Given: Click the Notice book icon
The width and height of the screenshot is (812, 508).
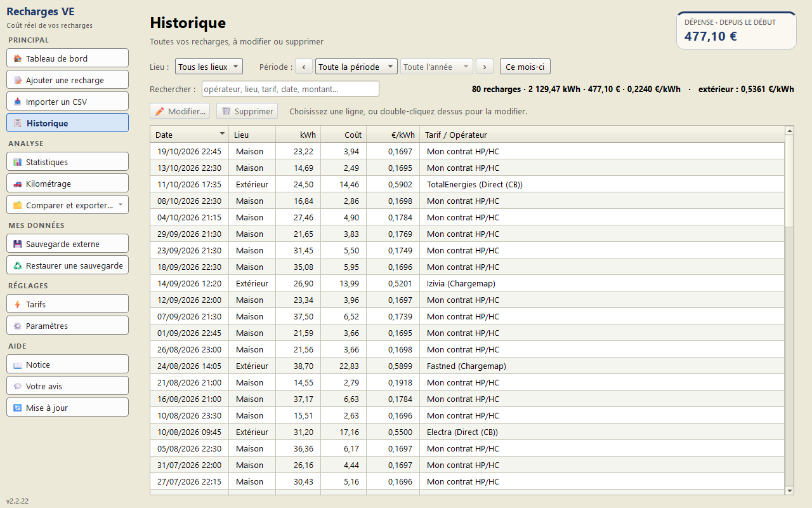Looking at the screenshot, I should (x=18, y=364).
